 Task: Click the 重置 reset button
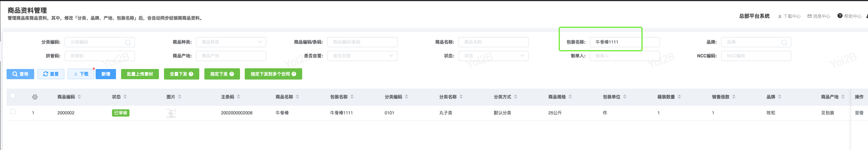[51, 74]
